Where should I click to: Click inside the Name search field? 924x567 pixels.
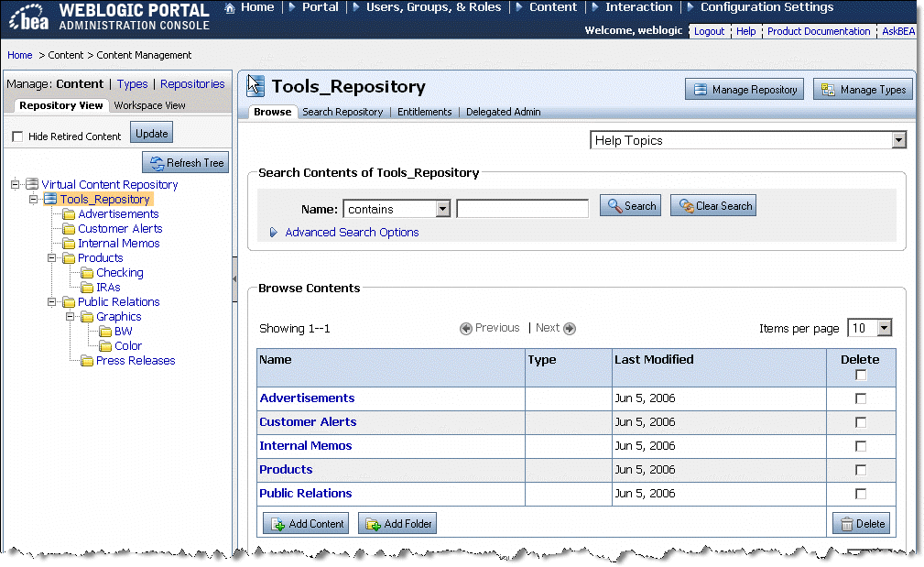[522, 208]
